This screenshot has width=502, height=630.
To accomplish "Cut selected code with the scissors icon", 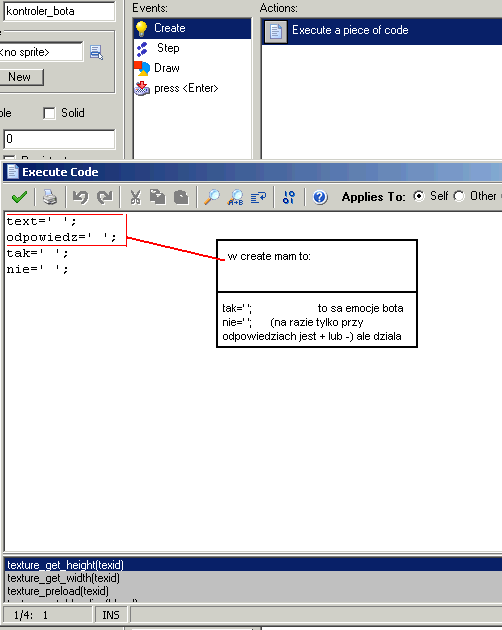I will coord(135,197).
